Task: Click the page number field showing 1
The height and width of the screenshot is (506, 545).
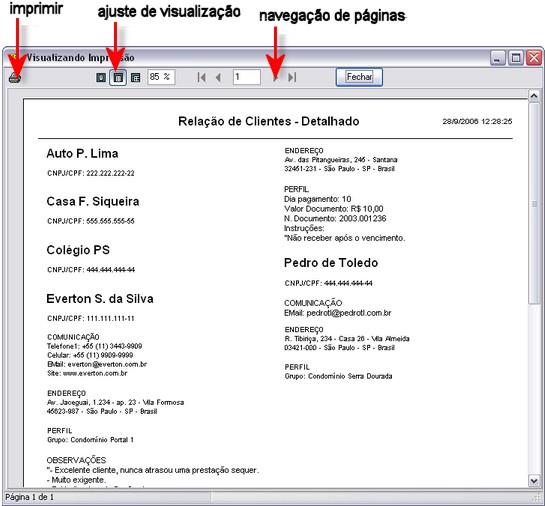Action: tap(247, 77)
